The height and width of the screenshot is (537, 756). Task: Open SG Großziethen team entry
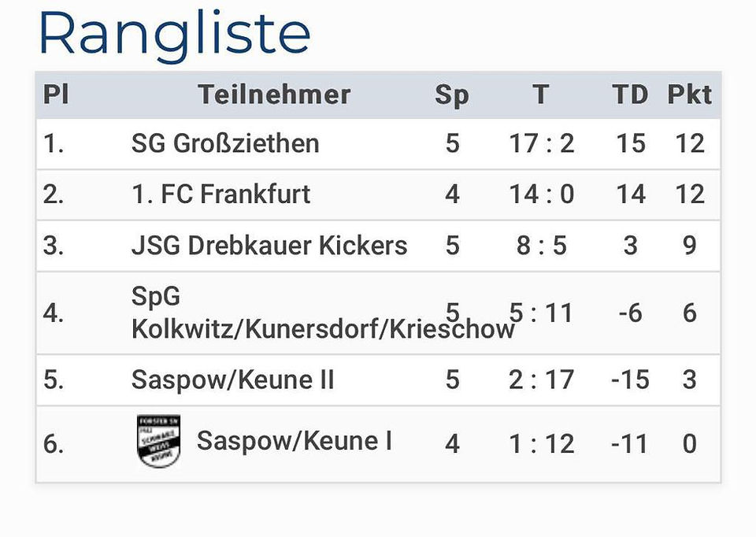[x=225, y=143]
